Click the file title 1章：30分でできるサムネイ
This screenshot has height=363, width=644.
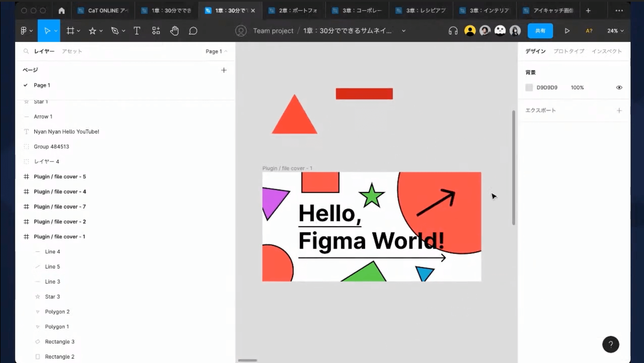[x=347, y=31]
